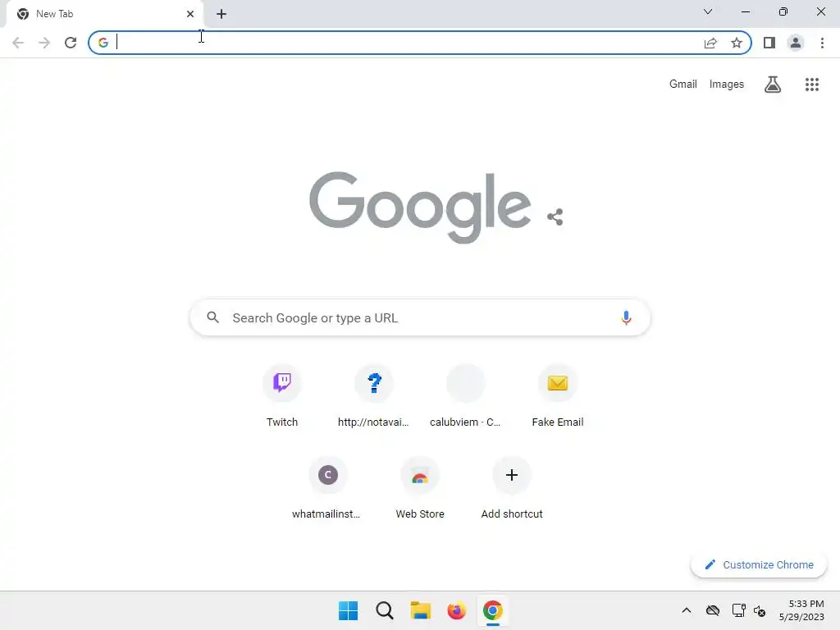Click the cloud sync tray icon
The image size is (840, 630).
coord(713,610)
